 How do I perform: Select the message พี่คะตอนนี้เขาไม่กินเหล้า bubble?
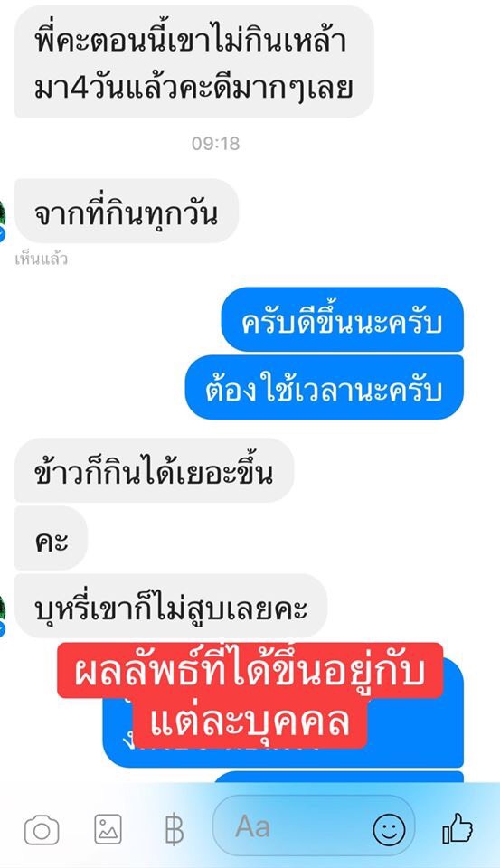(x=193, y=61)
